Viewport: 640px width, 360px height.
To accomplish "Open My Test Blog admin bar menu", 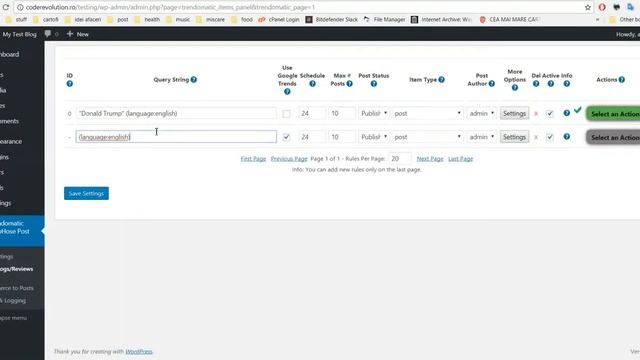I will [19, 34].
